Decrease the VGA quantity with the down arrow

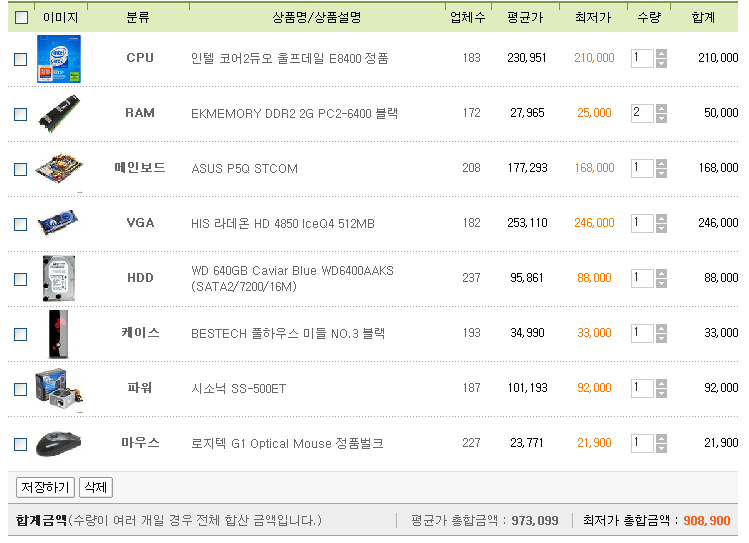(661, 228)
